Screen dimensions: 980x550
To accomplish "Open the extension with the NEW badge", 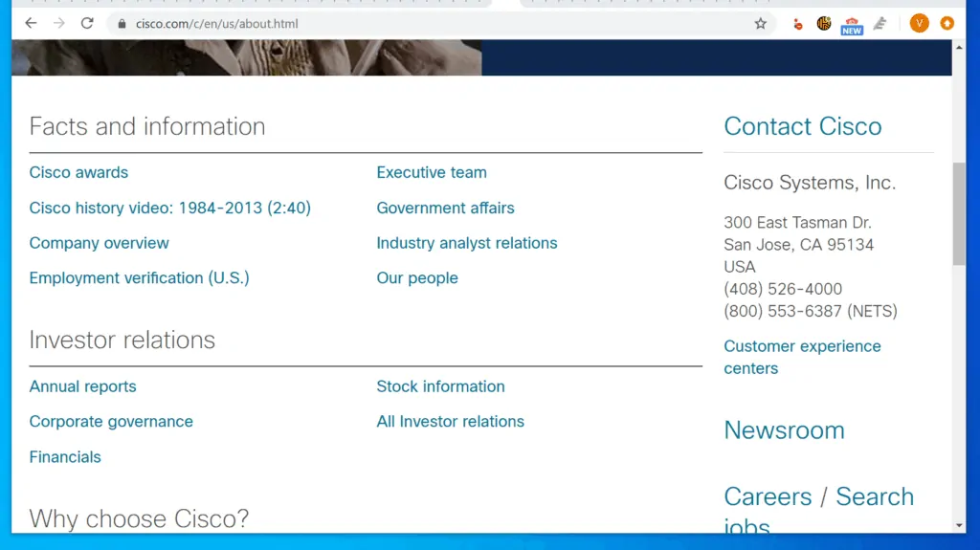I will [851, 26].
